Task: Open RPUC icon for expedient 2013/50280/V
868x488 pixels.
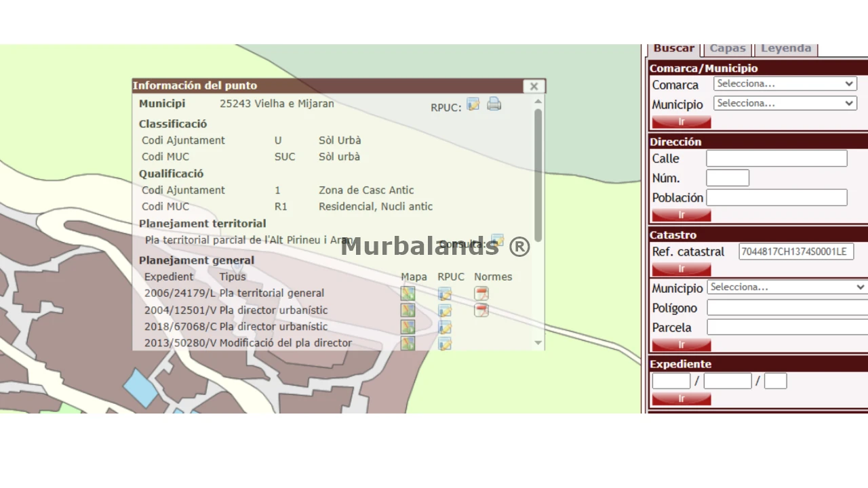Action: (x=444, y=343)
